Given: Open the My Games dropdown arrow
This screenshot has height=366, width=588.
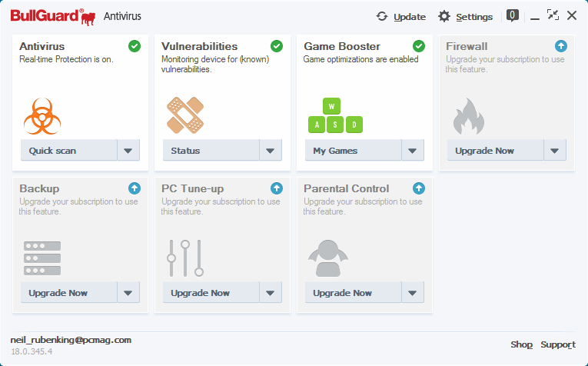Looking at the screenshot, I should [413, 151].
